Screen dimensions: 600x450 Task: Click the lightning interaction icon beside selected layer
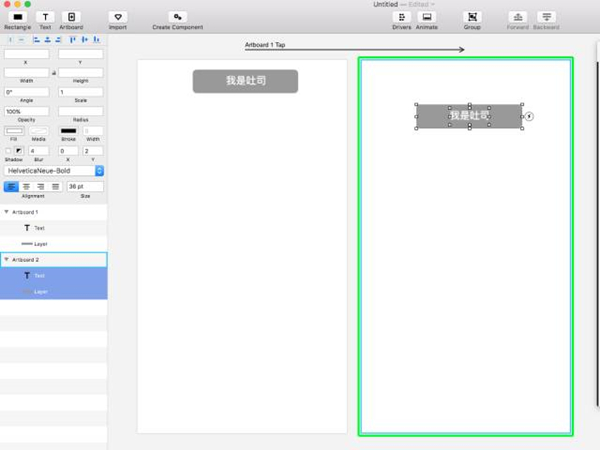point(529,116)
